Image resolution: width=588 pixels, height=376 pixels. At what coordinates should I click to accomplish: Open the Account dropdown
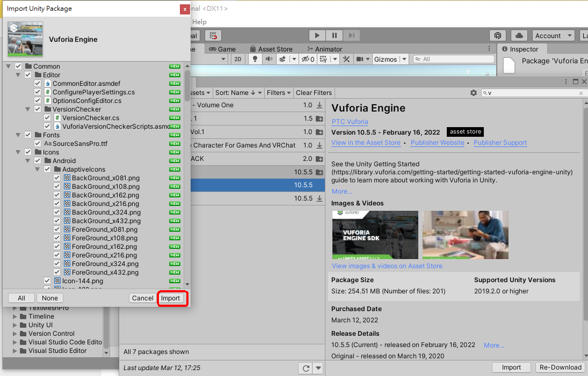pyautogui.click(x=553, y=35)
